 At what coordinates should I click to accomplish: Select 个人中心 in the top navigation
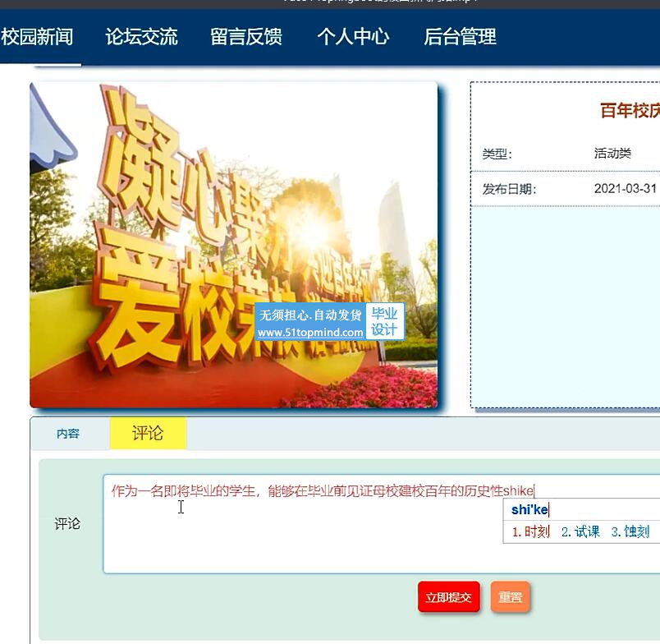pos(353,37)
